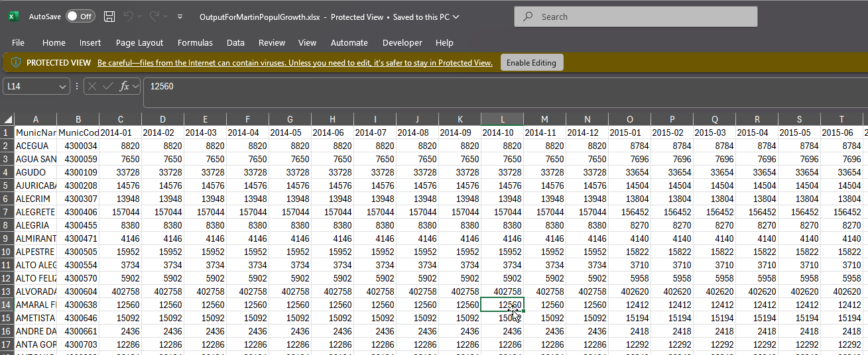Viewport: 868px width, 355px height.
Task: Click the Undo arrow icon
Action: (129, 17)
